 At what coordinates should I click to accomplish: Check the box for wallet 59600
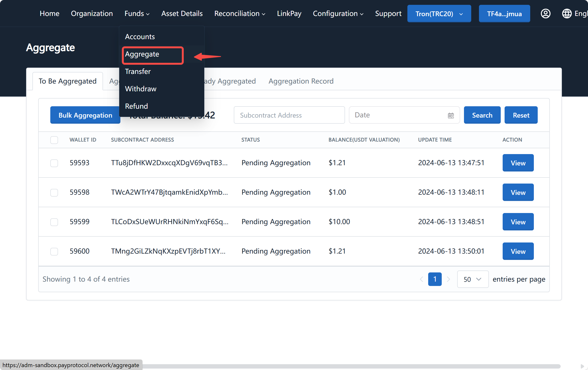coord(54,251)
